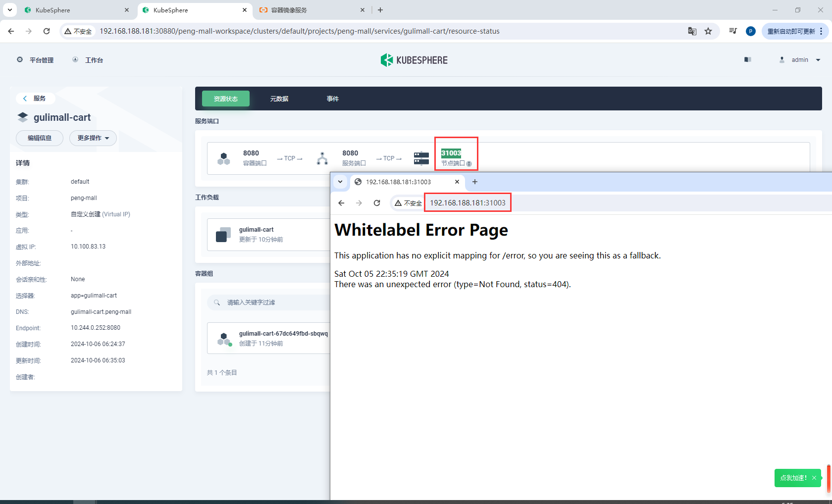Select the 资源状态 tab
Screen dimensions: 832x504
[x=226, y=99]
